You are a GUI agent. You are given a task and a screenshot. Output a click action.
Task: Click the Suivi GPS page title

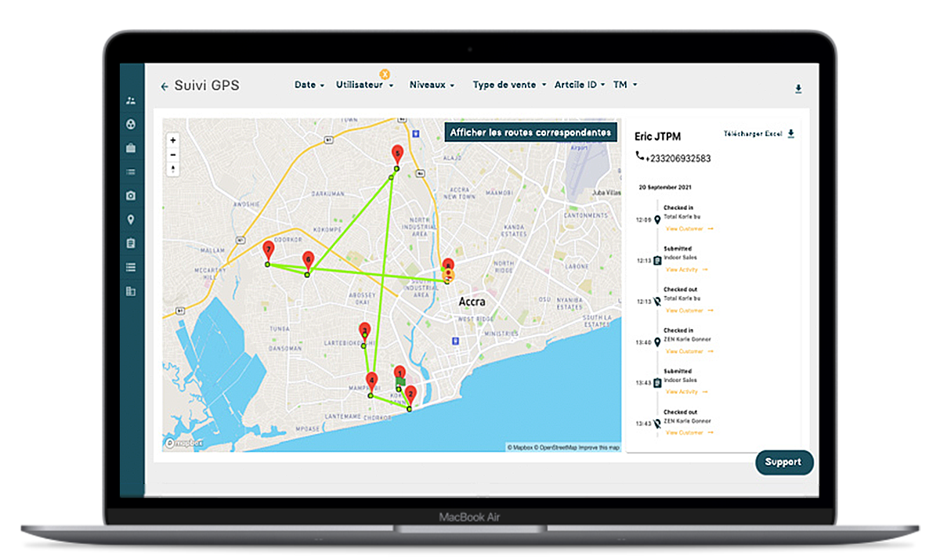point(207,86)
